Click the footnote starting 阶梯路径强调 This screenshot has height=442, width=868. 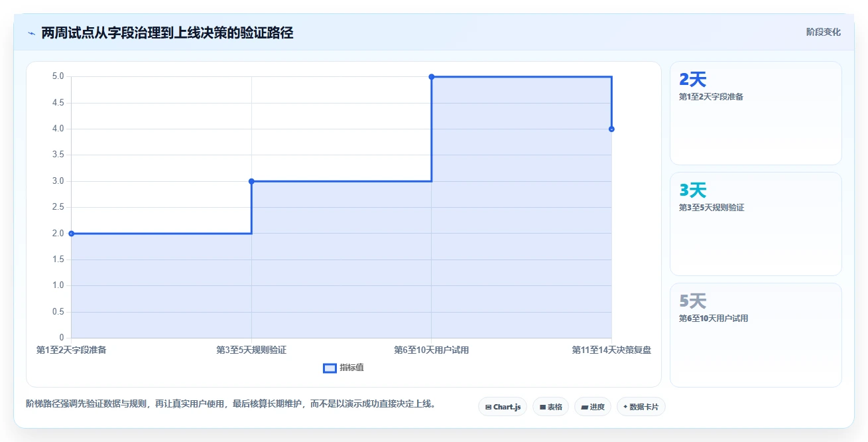click(231, 404)
